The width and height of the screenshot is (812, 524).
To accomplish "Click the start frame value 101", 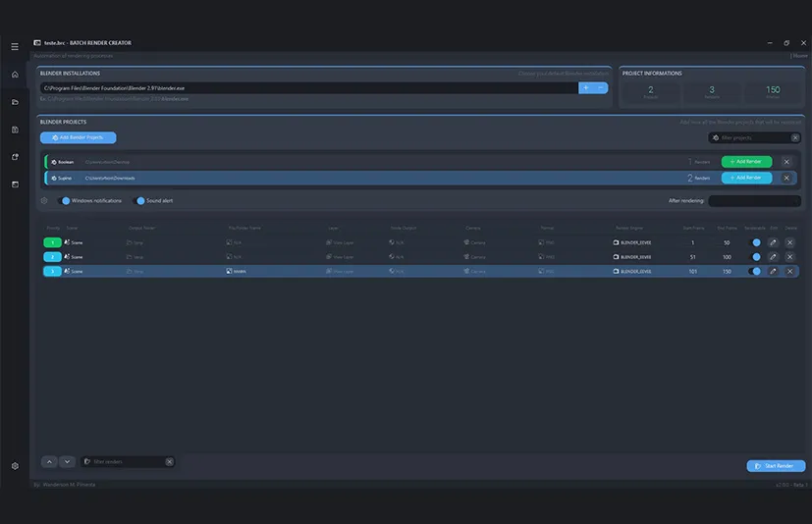I will (x=693, y=271).
